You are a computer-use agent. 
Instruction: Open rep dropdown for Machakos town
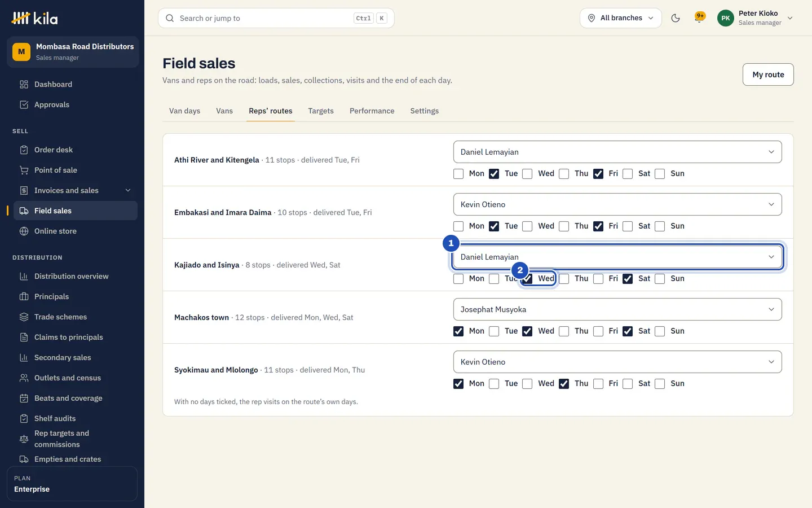pos(617,309)
